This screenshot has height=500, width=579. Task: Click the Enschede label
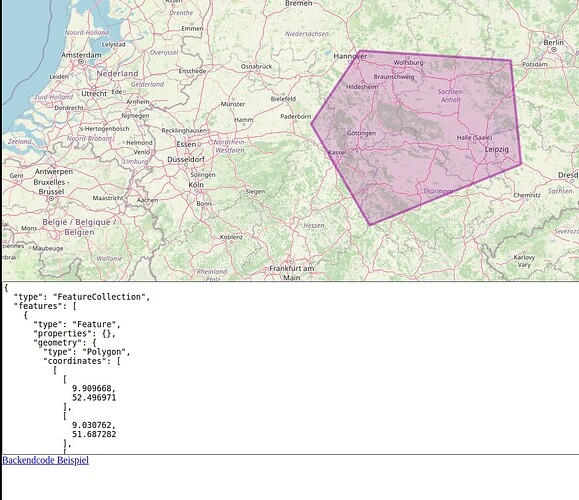(192, 71)
